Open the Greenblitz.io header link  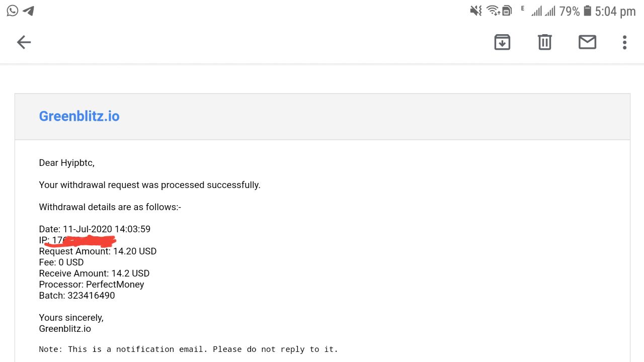pyautogui.click(x=79, y=116)
